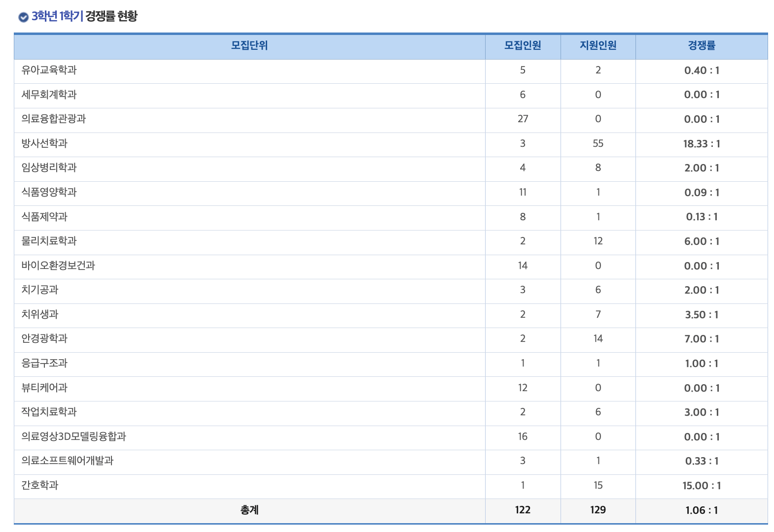The height and width of the screenshot is (532, 774).
Task: Click the 2.00 : 1 rate for 치기공과
Action: (x=702, y=290)
